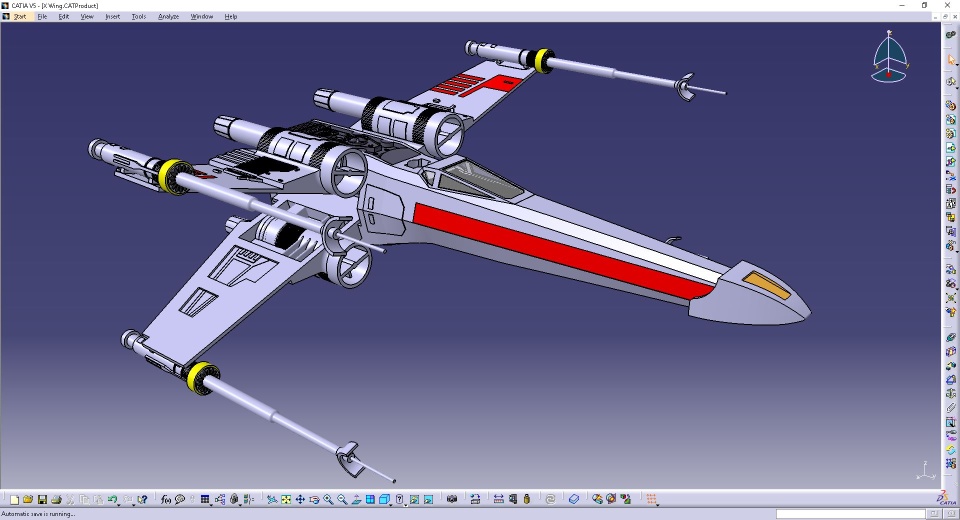960x520 pixels.
Task: Open the Start menu in the menu bar
Action: [x=20, y=17]
